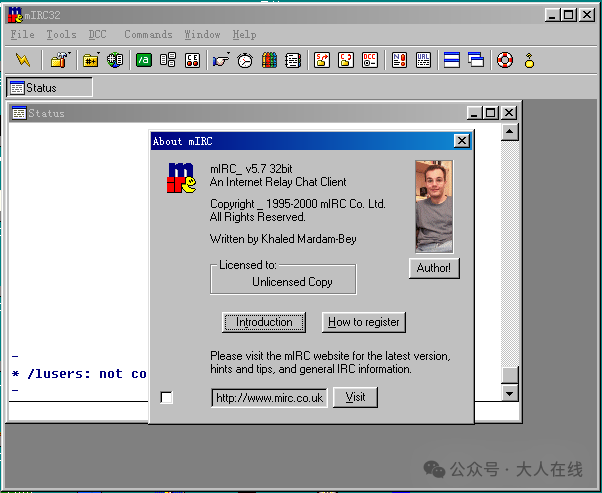Viewport: 602px width, 493px height.
Task: Open Options via the hammer toolbar icon
Action: [x=60, y=60]
